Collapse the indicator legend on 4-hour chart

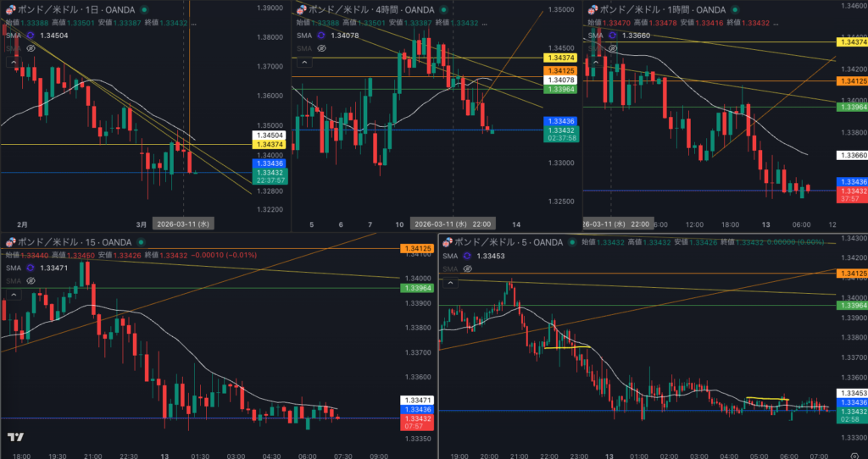(303, 62)
